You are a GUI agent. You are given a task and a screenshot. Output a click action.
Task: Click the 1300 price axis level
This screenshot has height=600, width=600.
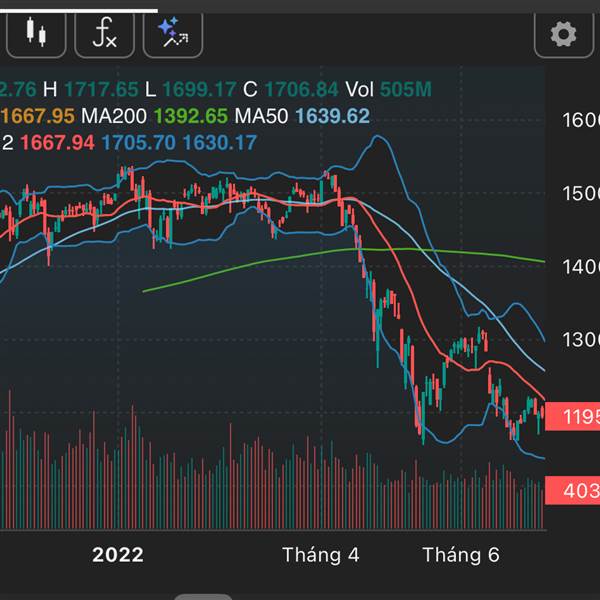580,340
